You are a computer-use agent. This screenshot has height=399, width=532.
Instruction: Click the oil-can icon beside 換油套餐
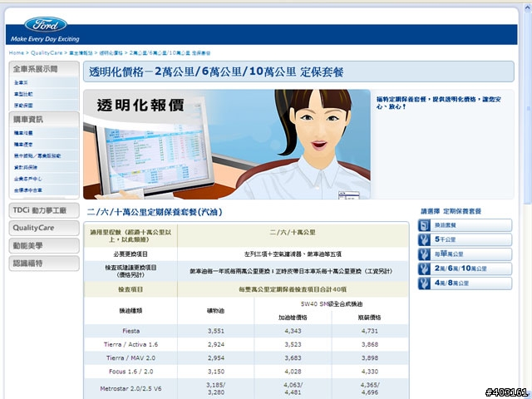[x=424, y=225]
